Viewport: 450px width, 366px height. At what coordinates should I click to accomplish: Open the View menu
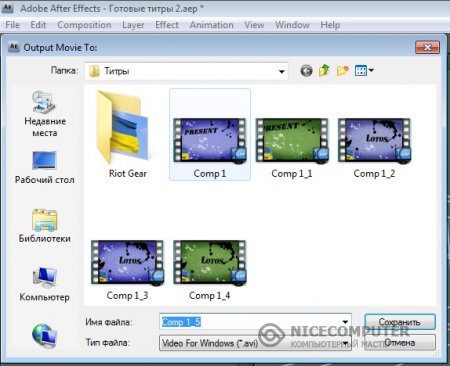(254, 25)
